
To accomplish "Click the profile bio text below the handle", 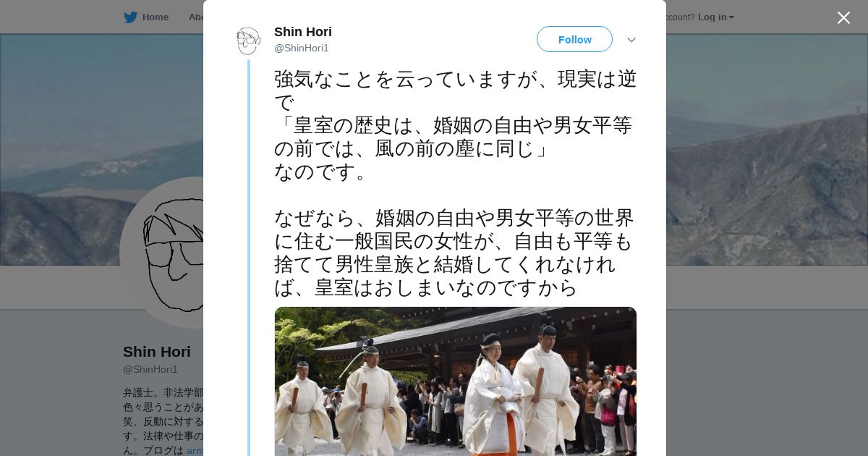I will point(163,421).
